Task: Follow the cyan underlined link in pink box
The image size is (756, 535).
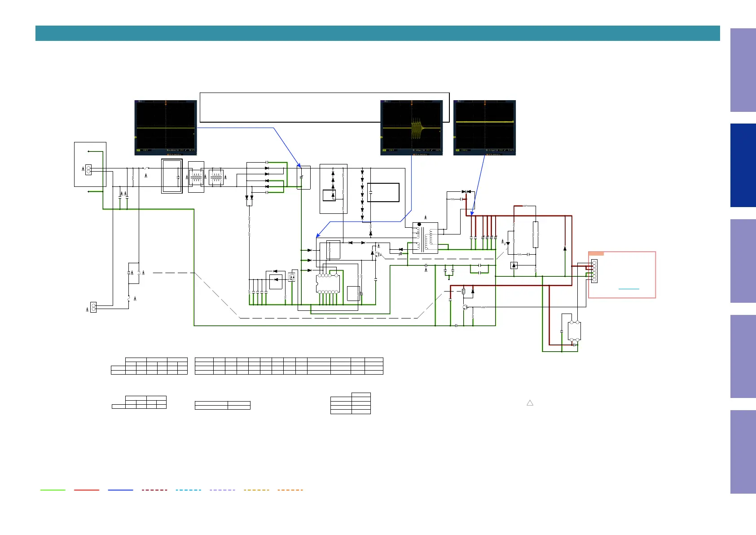Action: click(629, 288)
